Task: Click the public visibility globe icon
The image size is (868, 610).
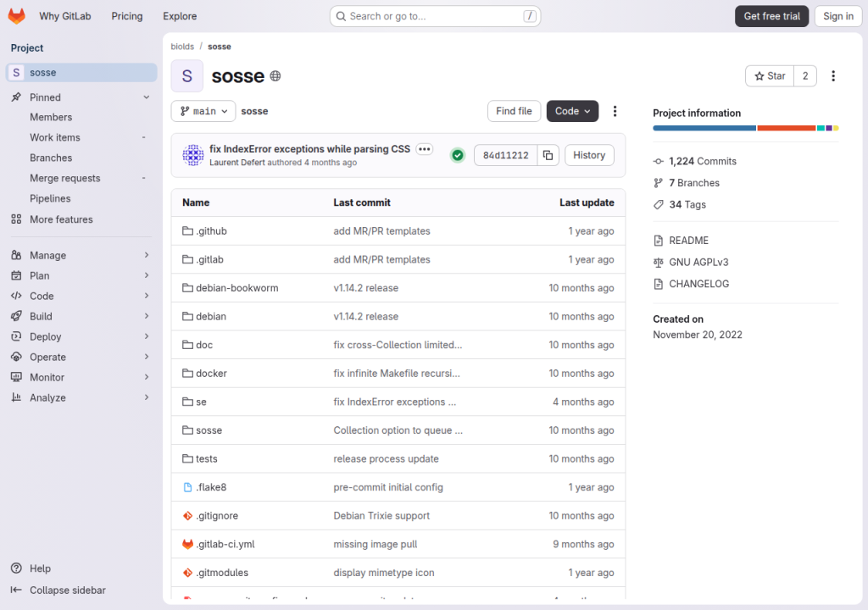Action: pyautogui.click(x=275, y=76)
